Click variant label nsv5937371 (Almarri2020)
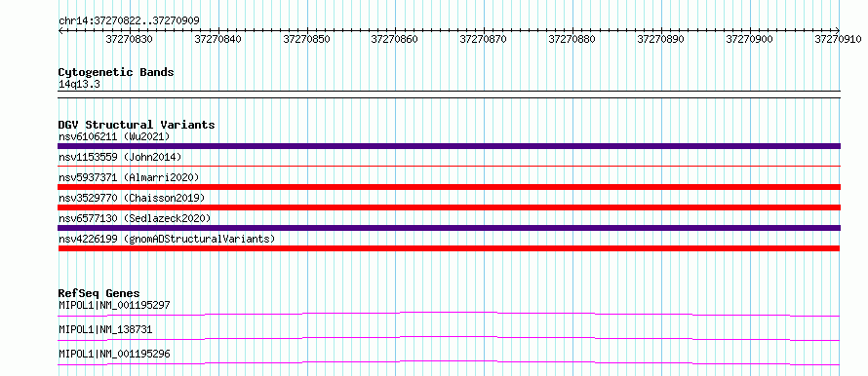 129,177
